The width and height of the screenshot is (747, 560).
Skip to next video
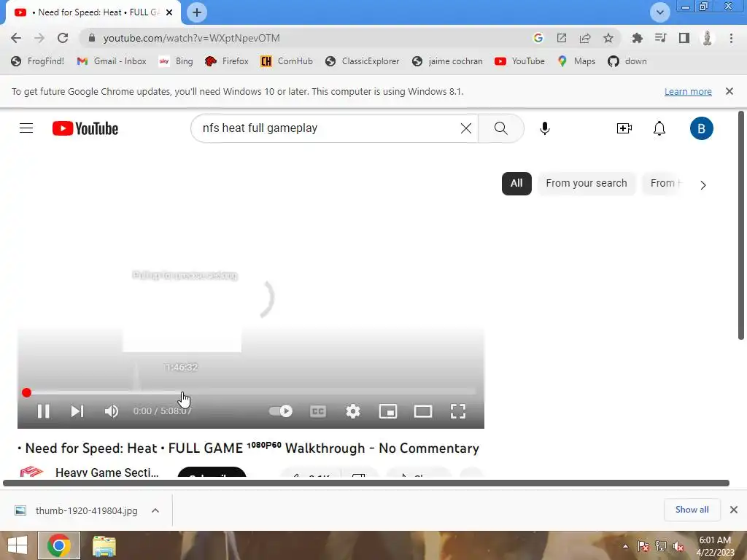click(77, 411)
